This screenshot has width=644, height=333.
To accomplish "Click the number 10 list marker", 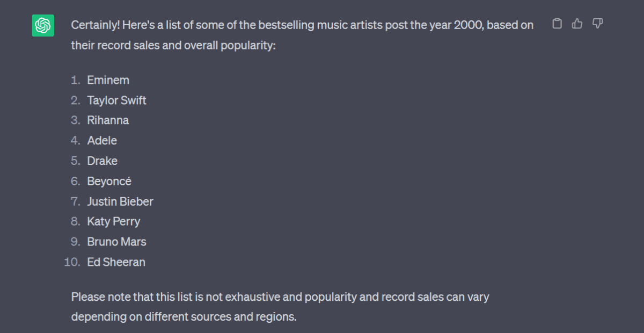I will pos(72,262).
